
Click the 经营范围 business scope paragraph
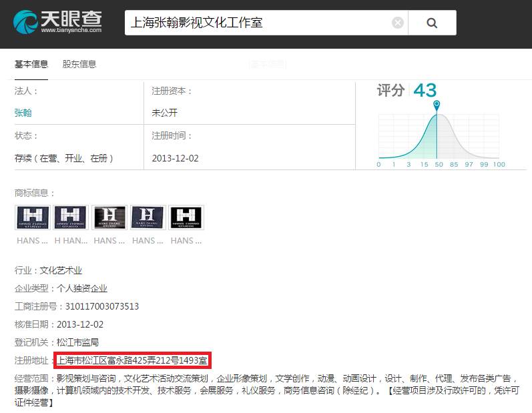tap(267, 390)
